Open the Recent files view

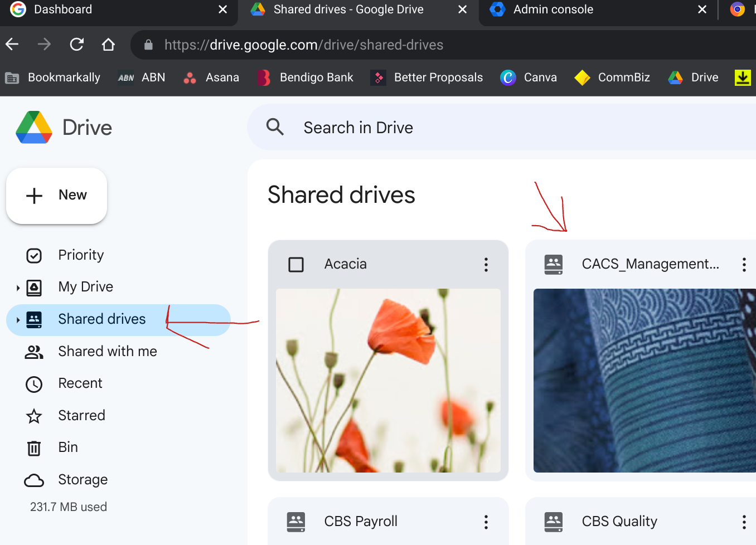[80, 383]
